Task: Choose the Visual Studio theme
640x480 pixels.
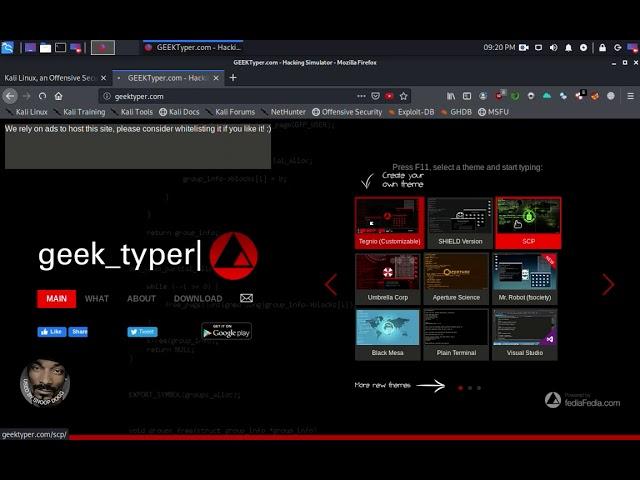Action: point(524,335)
